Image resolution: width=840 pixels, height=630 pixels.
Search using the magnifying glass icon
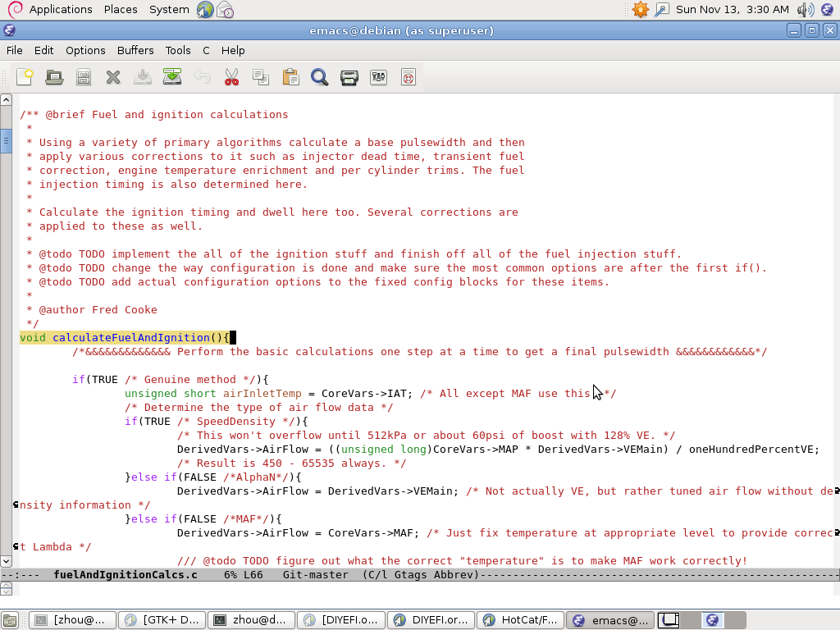click(x=320, y=77)
